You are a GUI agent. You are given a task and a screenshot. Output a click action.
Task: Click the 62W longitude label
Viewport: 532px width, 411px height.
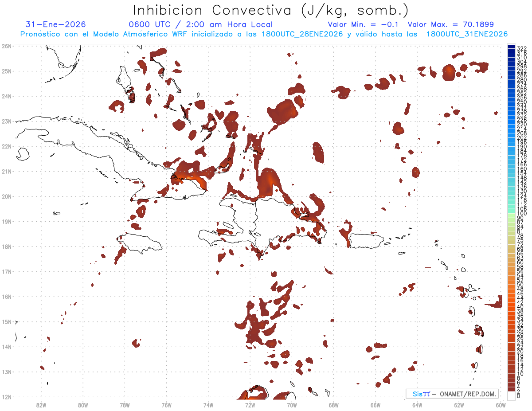459,405
